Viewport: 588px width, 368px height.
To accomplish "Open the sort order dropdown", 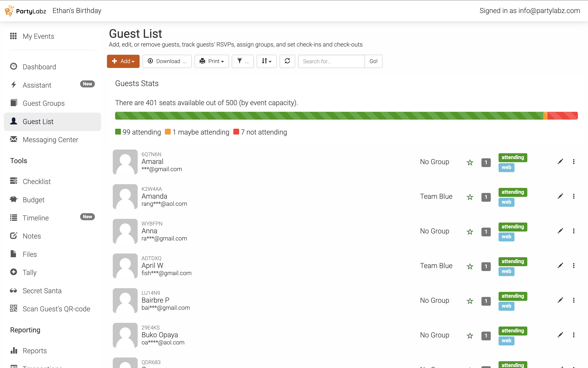I will coord(267,61).
